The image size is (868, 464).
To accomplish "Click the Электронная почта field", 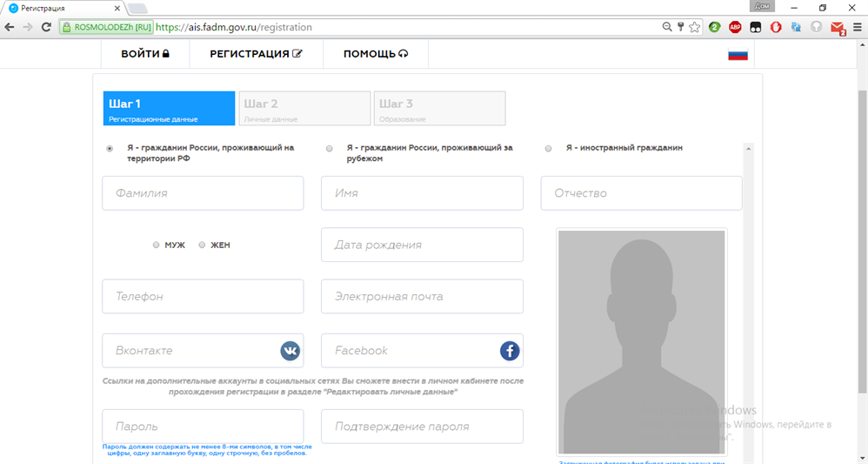I will click(423, 297).
